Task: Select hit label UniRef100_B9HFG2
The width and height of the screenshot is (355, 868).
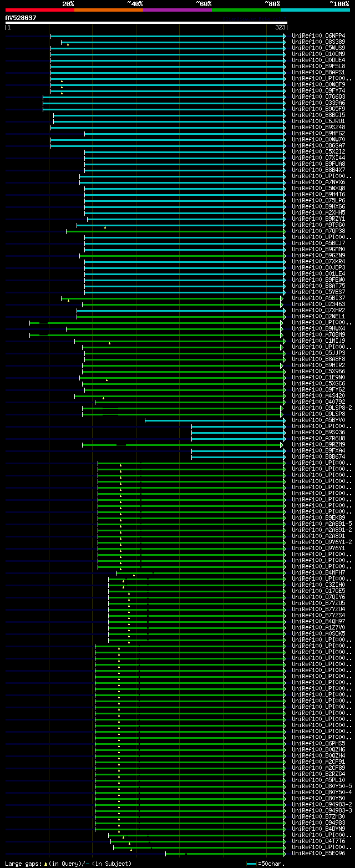Action: [x=318, y=134]
